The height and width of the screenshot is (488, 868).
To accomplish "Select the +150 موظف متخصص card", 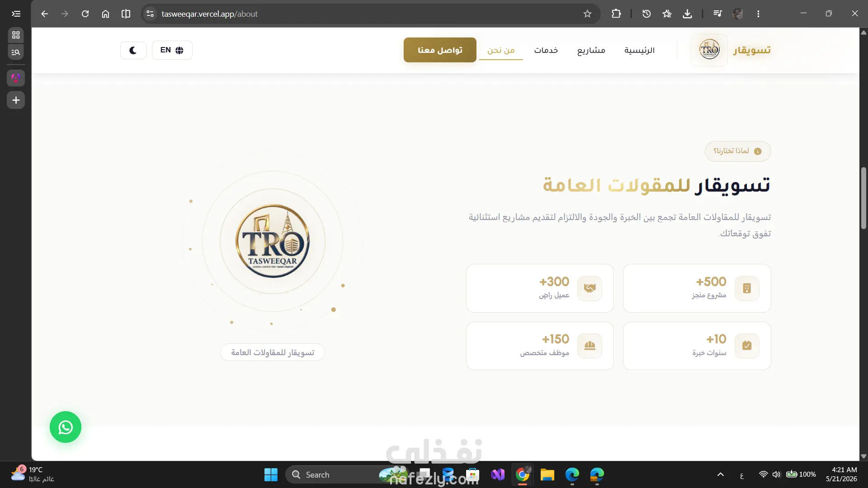I will [540, 346].
